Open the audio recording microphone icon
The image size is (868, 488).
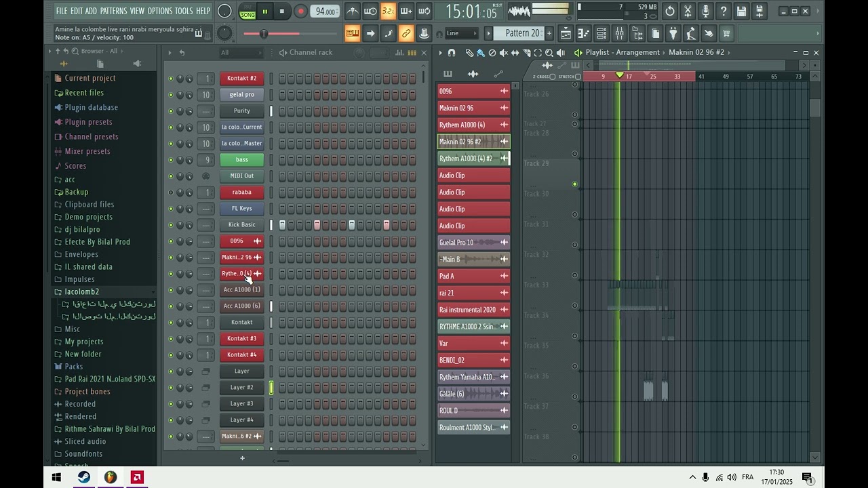[x=705, y=11]
